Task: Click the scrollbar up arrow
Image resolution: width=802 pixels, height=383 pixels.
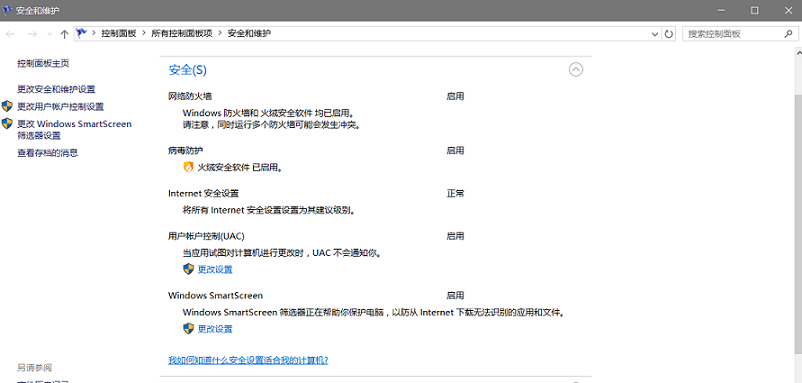Action: tap(798, 52)
